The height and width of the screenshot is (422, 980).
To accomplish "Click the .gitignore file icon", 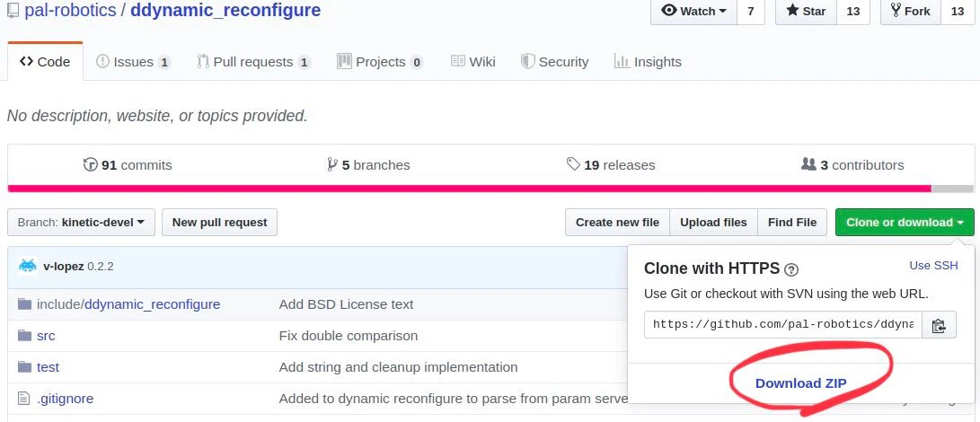I will point(23,399).
